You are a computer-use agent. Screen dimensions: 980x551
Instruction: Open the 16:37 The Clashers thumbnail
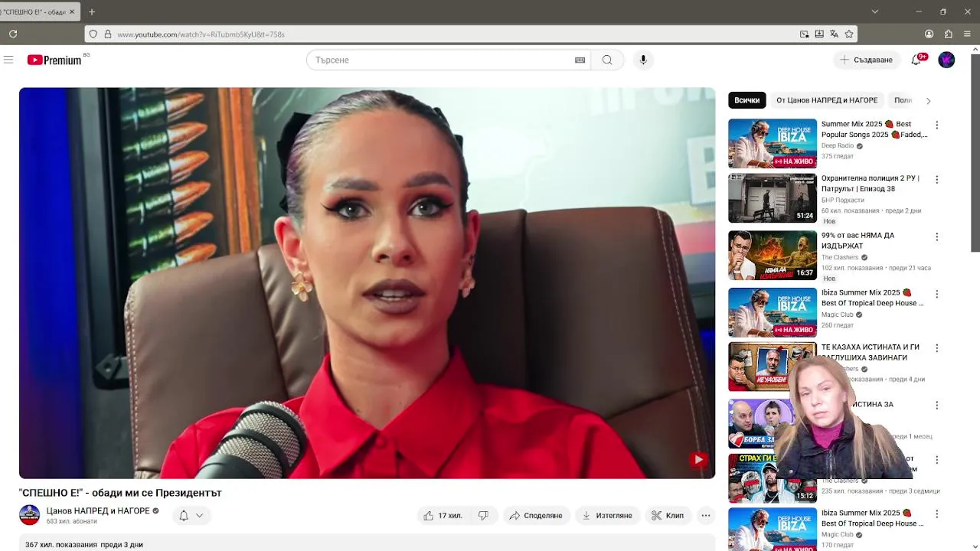click(x=773, y=255)
